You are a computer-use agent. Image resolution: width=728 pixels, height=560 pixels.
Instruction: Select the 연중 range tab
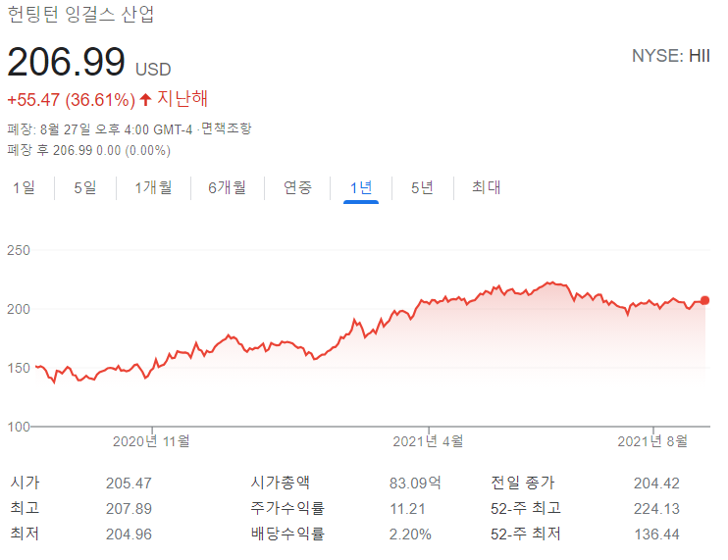click(297, 188)
